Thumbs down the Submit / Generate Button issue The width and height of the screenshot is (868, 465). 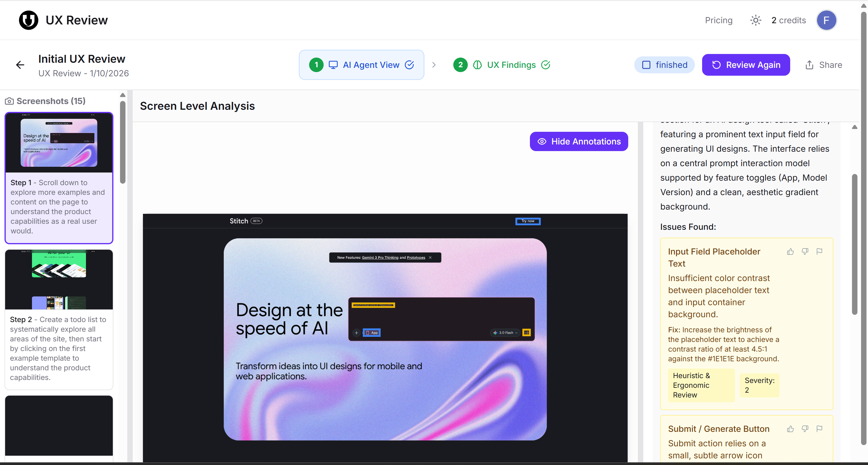pos(805,429)
